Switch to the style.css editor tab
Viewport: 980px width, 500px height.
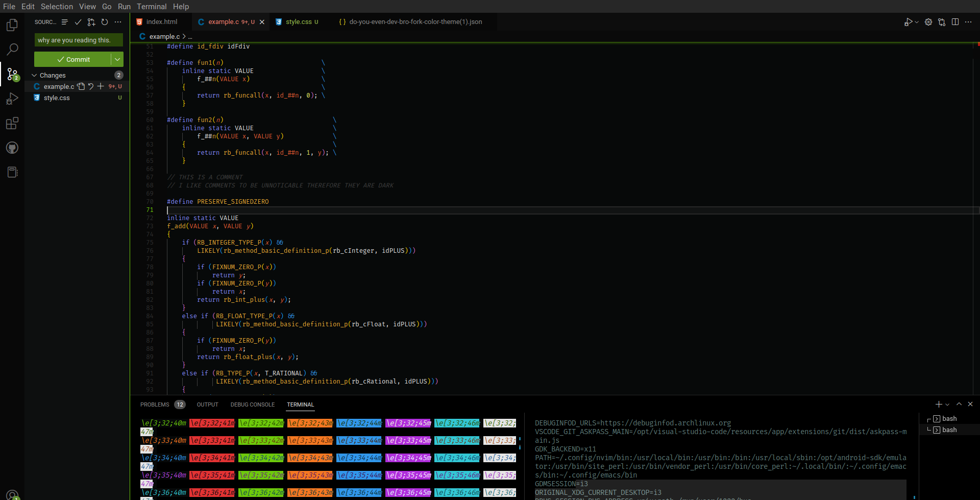(301, 22)
